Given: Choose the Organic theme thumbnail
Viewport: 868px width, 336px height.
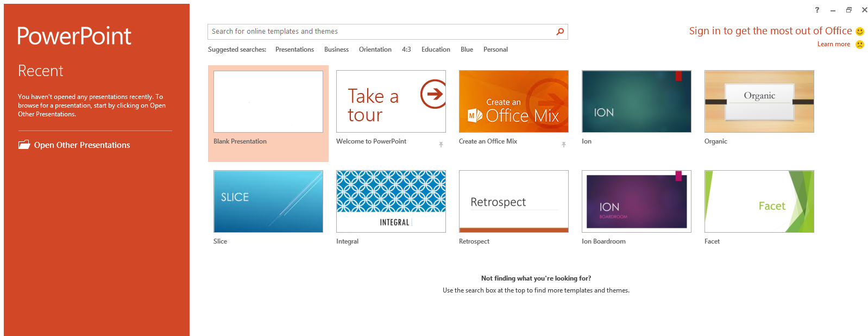Looking at the screenshot, I should pos(759,102).
